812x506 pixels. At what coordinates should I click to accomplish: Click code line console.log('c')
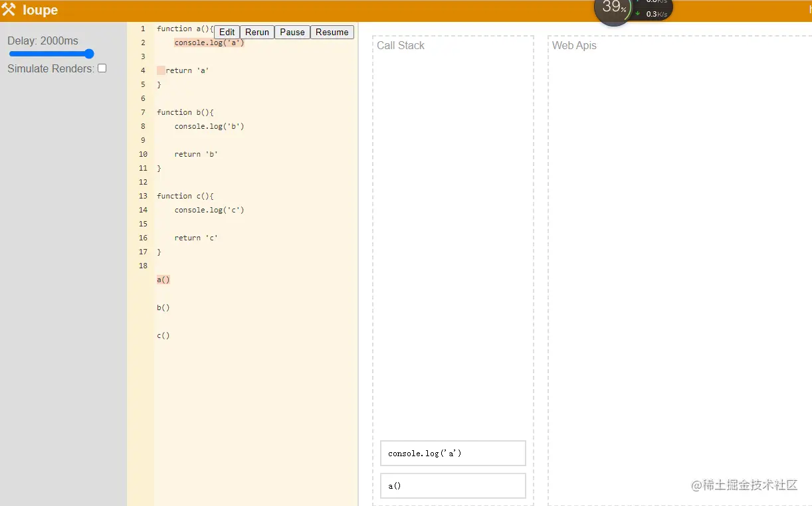tap(209, 210)
